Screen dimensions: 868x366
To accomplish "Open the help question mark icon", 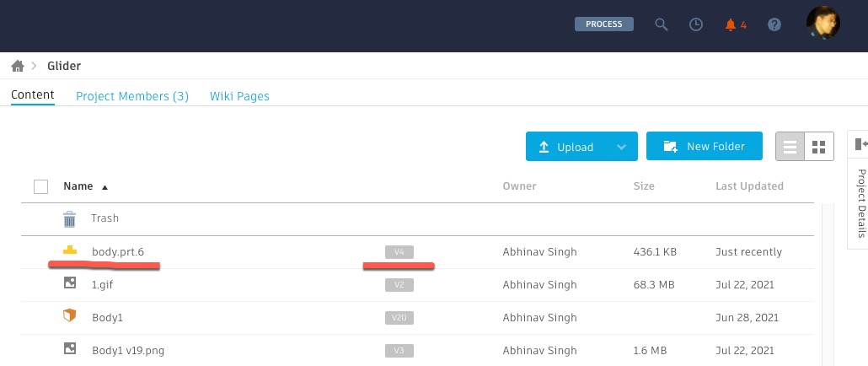I will [x=774, y=24].
